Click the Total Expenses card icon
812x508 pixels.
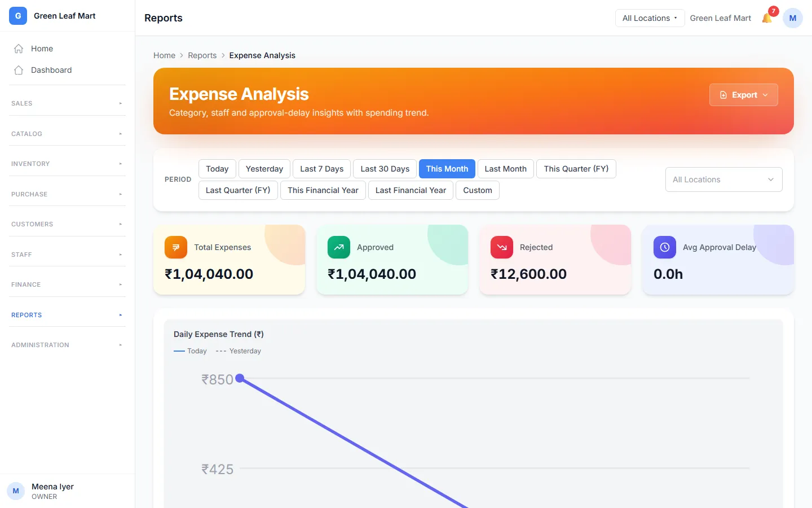tap(176, 247)
